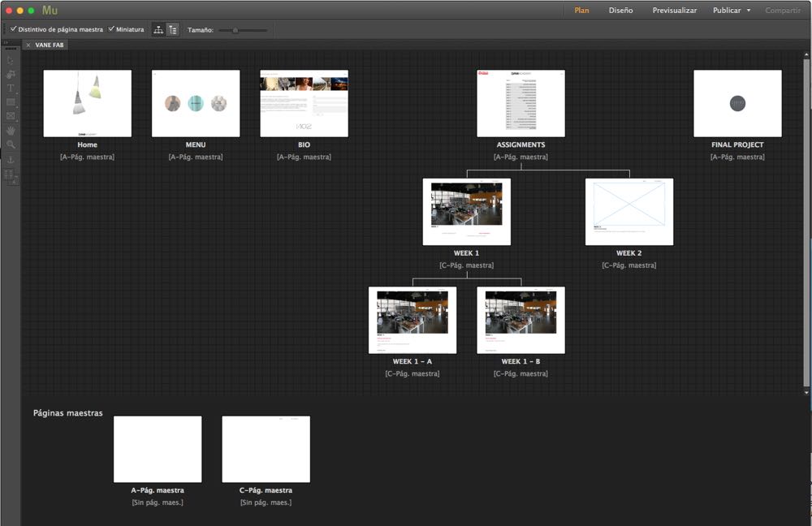Click the MENU page name label

[196, 145]
